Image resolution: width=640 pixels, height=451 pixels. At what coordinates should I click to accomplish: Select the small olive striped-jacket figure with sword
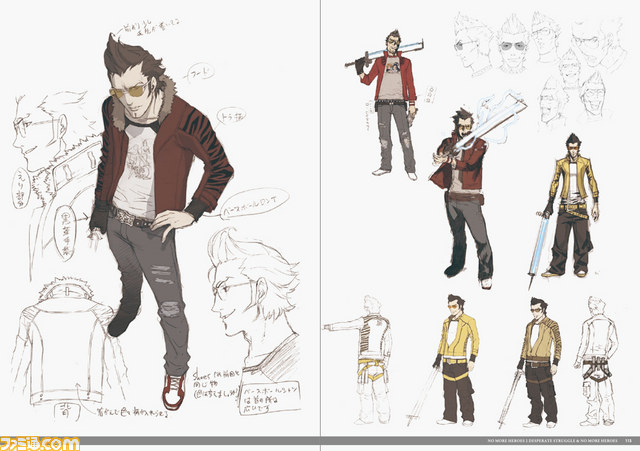[x=533, y=362]
